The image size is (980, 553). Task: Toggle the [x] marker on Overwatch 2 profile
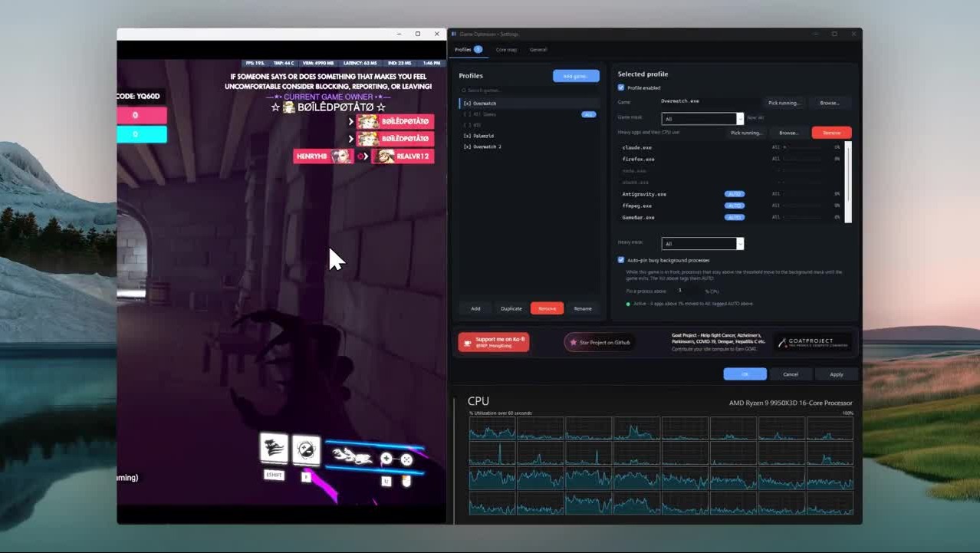[x=467, y=146]
